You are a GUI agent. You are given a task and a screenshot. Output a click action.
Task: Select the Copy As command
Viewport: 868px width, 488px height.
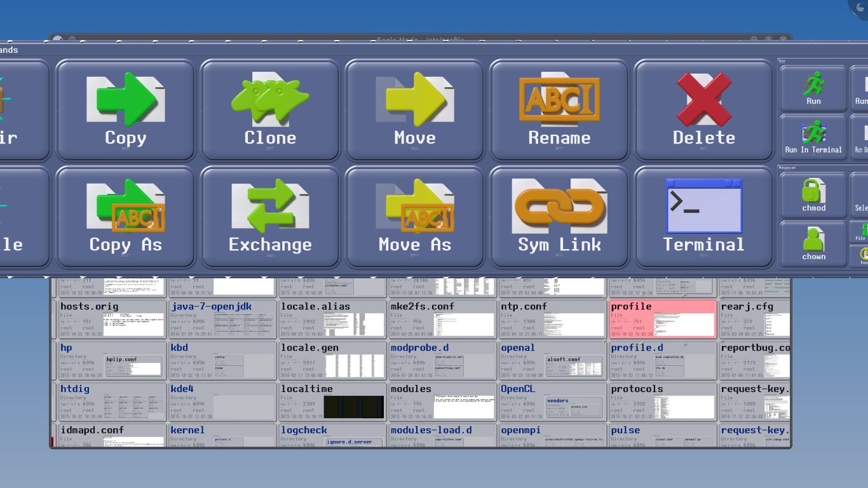click(125, 217)
